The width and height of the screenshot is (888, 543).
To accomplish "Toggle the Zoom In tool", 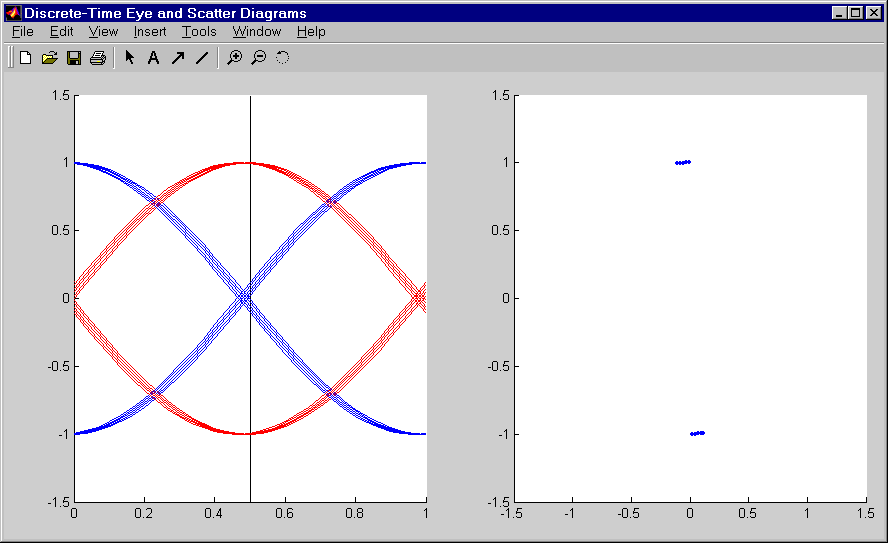I will coord(234,58).
